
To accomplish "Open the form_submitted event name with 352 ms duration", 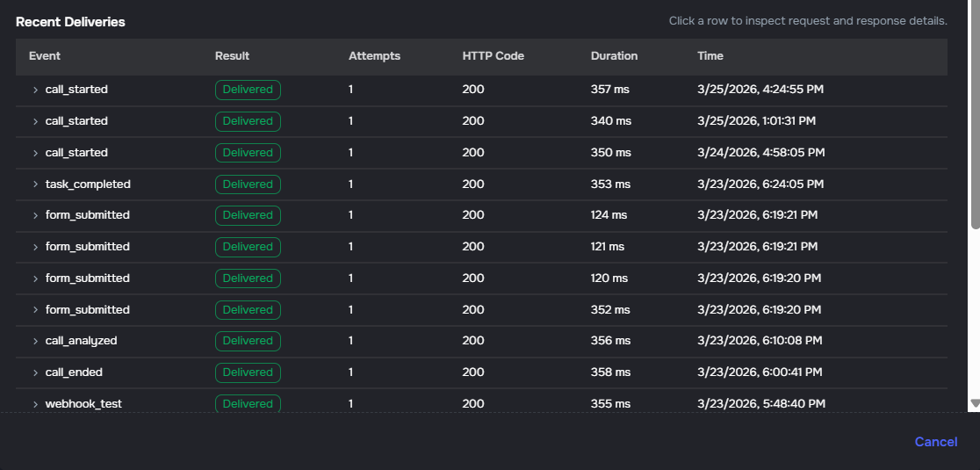I will [x=87, y=310].
